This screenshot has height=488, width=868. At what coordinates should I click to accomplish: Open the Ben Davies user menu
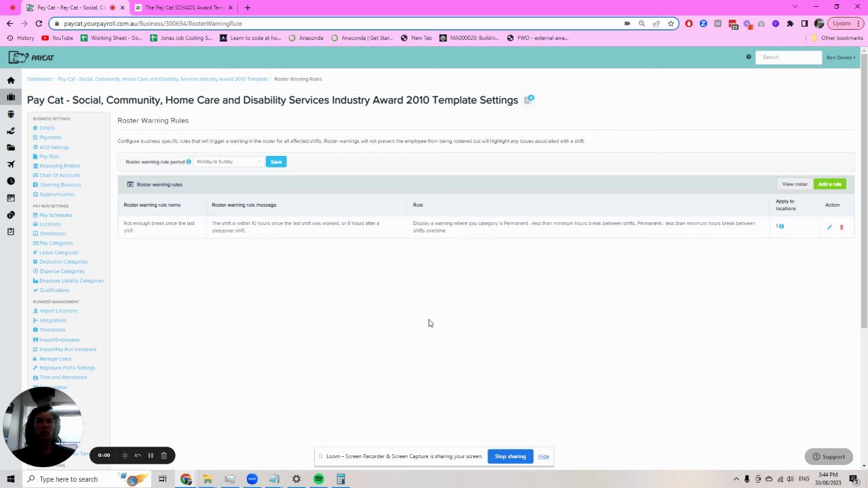[x=841, y=58]
